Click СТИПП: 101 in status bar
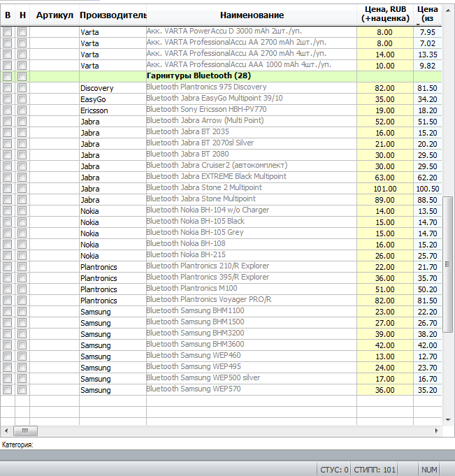Screen dimensions: 455x476 pos(375,470)
